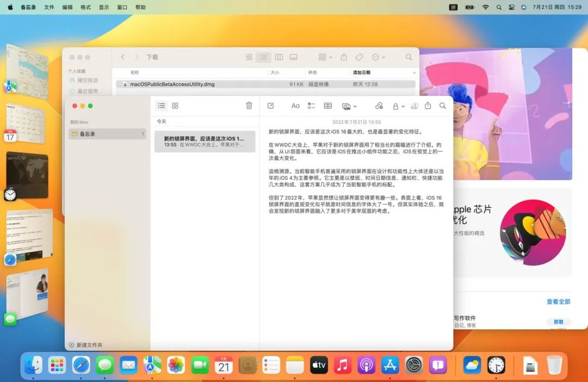Open the 显示 menu in the menu bar

click(103, 7)
